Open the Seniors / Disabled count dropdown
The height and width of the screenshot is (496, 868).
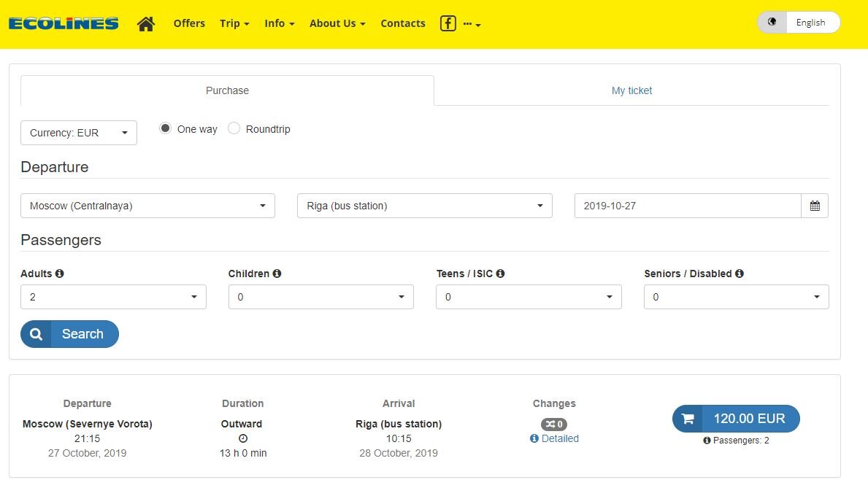(x=737, y=297)
